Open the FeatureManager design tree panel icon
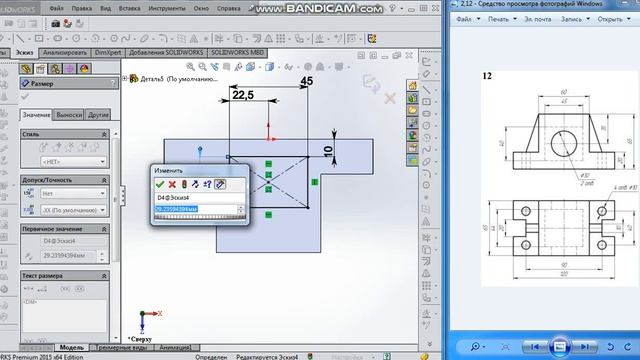This screenshot has width=640, height=360. 26,69
